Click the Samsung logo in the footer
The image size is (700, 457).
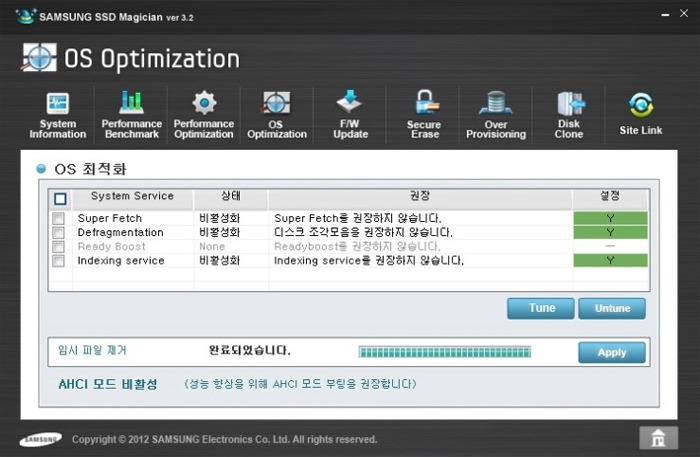[41, 440]
